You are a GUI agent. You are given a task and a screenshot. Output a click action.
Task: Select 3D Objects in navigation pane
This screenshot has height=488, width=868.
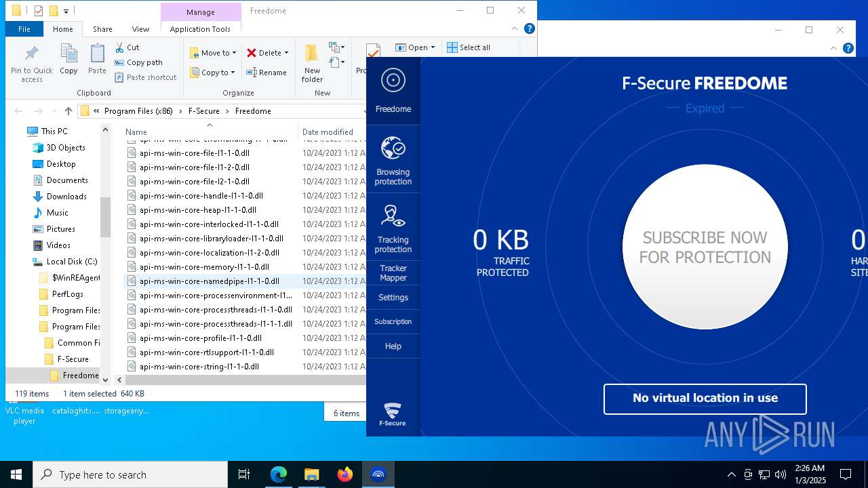pyautogui.click(x=66, y=148)
